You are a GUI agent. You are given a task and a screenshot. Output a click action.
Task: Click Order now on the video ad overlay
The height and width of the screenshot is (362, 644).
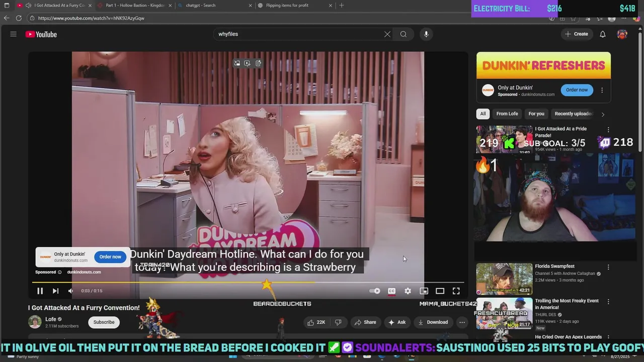click(x=110, y=257)
